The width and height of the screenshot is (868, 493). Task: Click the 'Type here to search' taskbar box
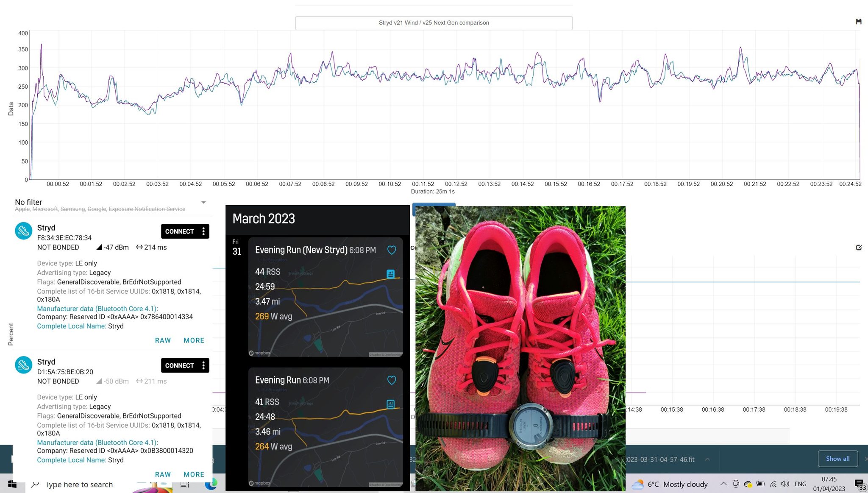[79, 485]
